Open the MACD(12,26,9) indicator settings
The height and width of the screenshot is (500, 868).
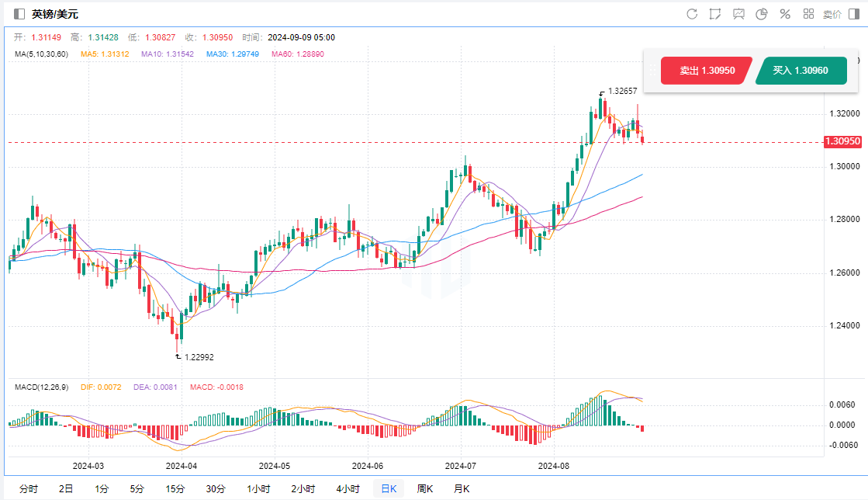(43, 387)
